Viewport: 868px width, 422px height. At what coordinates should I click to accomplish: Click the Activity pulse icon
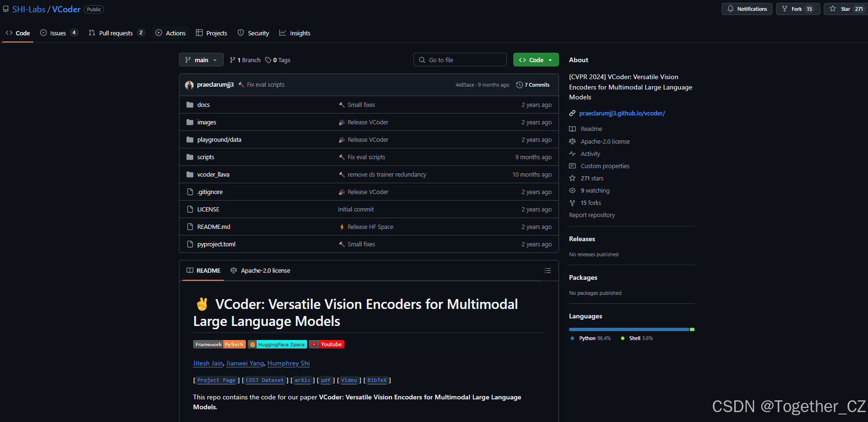[x=572, y=154]
